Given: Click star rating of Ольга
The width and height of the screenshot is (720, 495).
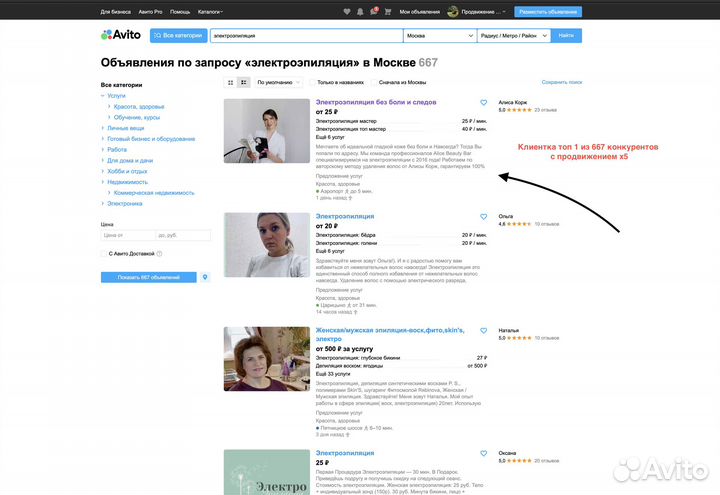Looking at the screenshot, I should (519, 224).
